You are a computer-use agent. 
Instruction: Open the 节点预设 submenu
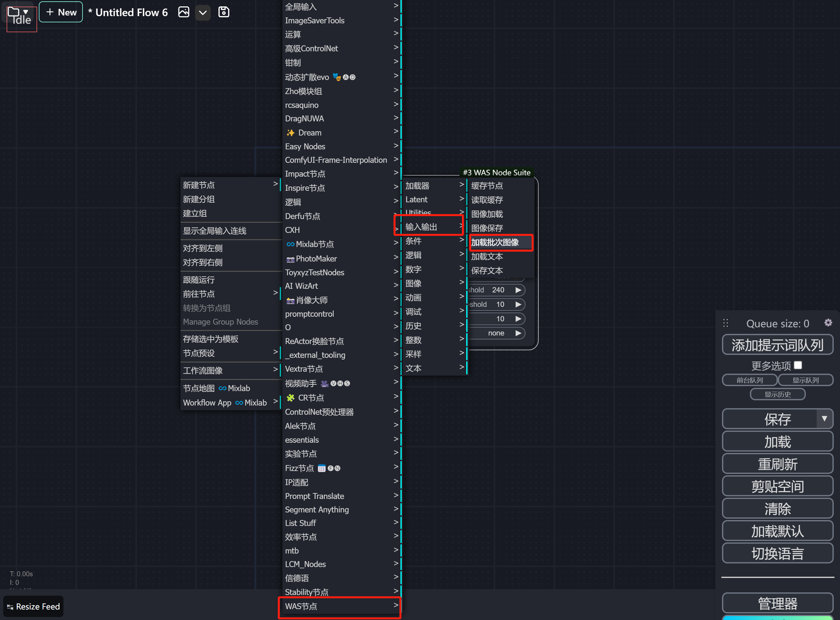coord(231,353)
